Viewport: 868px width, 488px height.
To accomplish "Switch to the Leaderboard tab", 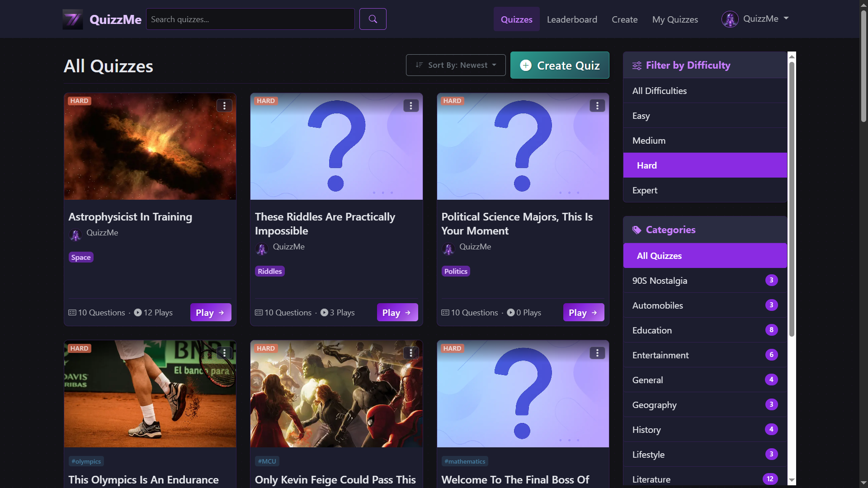I will (572, 19).
